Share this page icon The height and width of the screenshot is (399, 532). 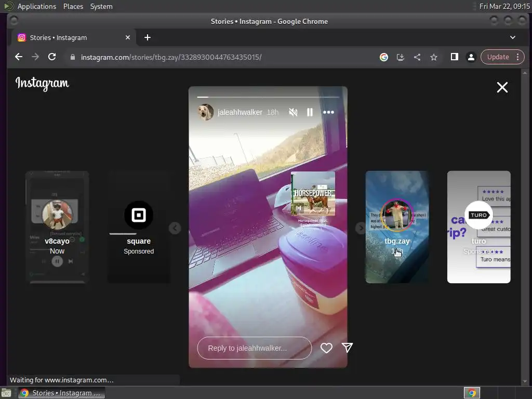click(417, 57)
